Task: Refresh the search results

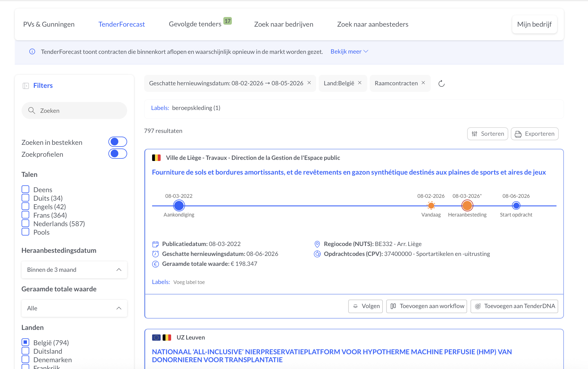Action: [441, 83]
